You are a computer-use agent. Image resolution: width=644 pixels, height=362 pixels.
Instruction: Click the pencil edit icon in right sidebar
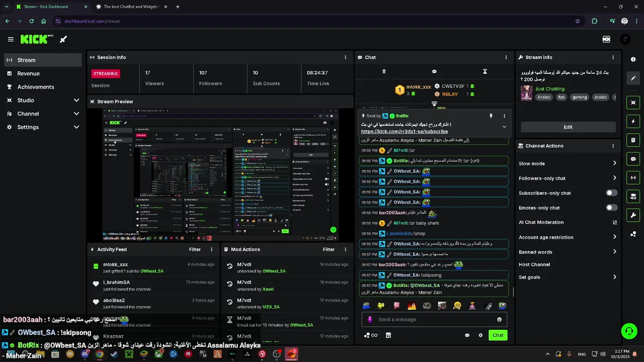(633, 78)
